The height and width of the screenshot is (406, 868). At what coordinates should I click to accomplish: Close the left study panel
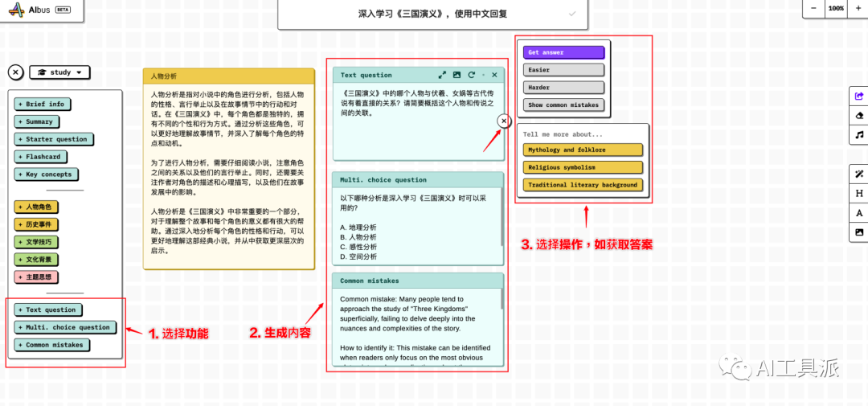click(x=16, y=72)
